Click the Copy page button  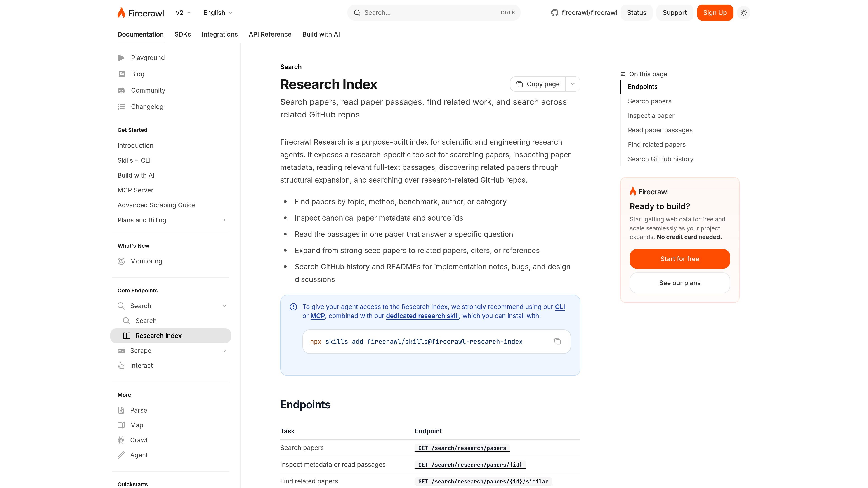[x=538, y=84]
